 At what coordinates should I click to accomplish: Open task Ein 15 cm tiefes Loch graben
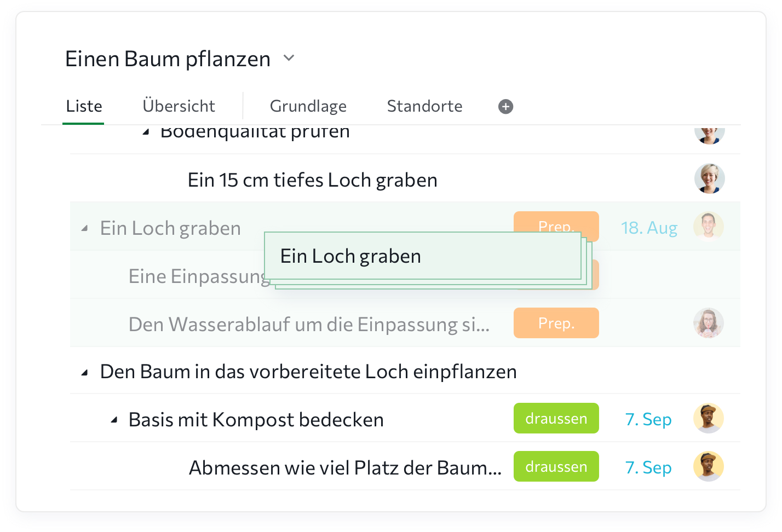tap(312, 180)
